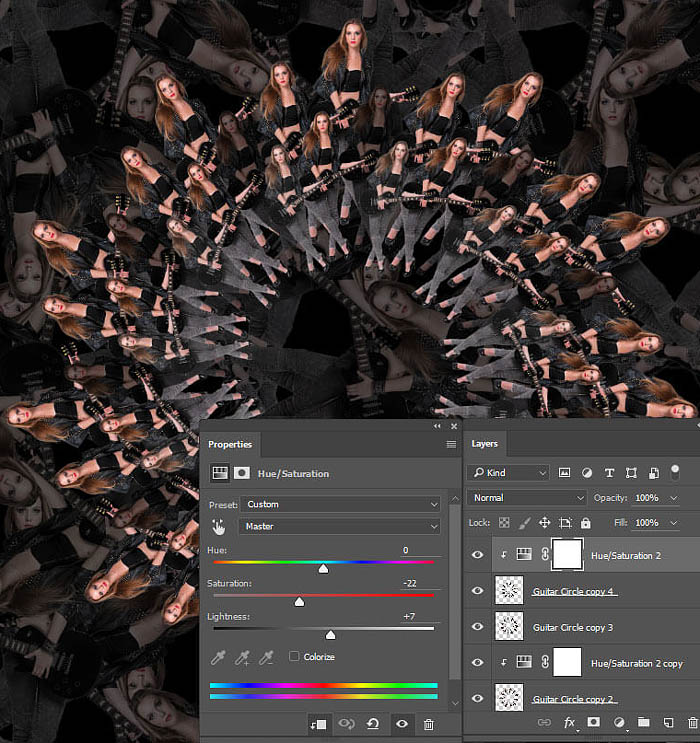This screenshot has height=743, width=700.
Task: Click the Opacity 100% field
Action: (647, 498)
